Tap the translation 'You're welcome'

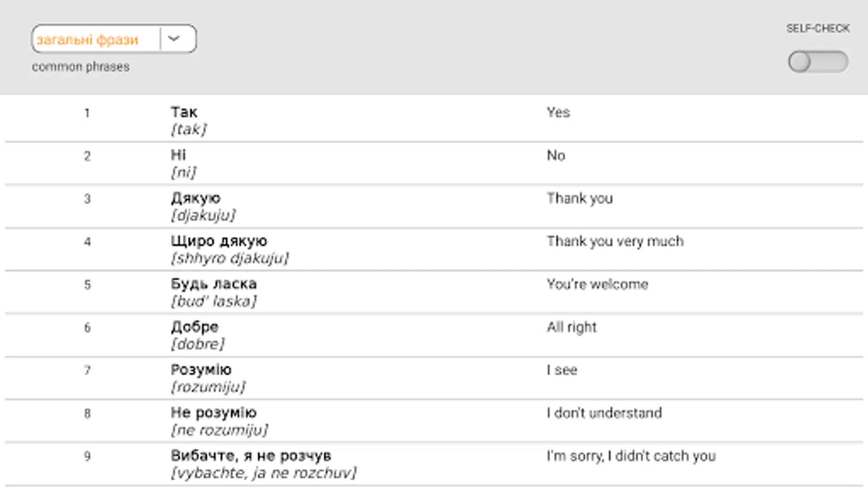point(597,284)
